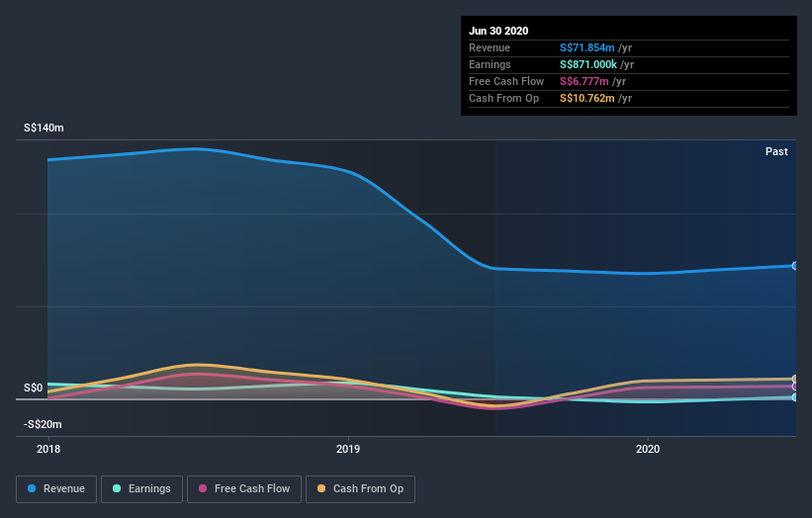812x518 pixels.
Task: Click the Earnings row label in tooltip
Action: [490, 64]
